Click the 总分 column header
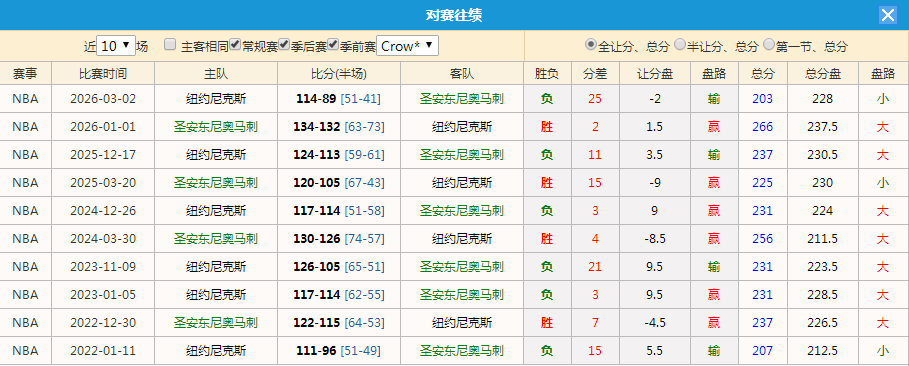 click(x=763, y=74)
